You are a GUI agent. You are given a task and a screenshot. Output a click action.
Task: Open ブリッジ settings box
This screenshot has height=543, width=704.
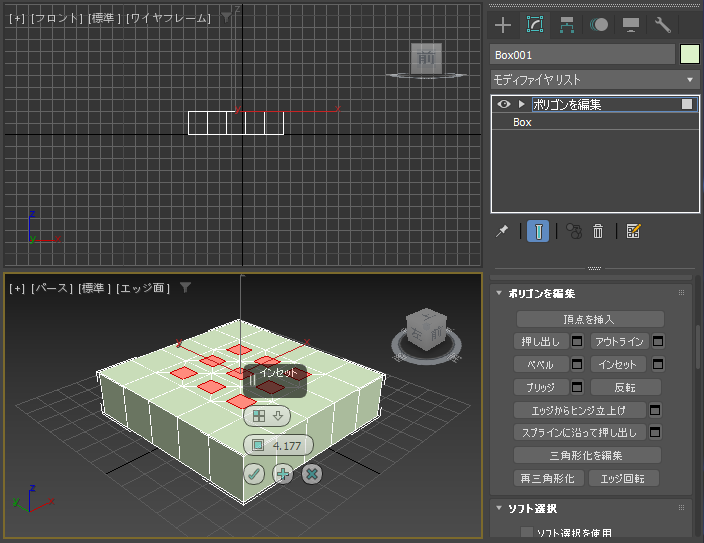[577, 387]
